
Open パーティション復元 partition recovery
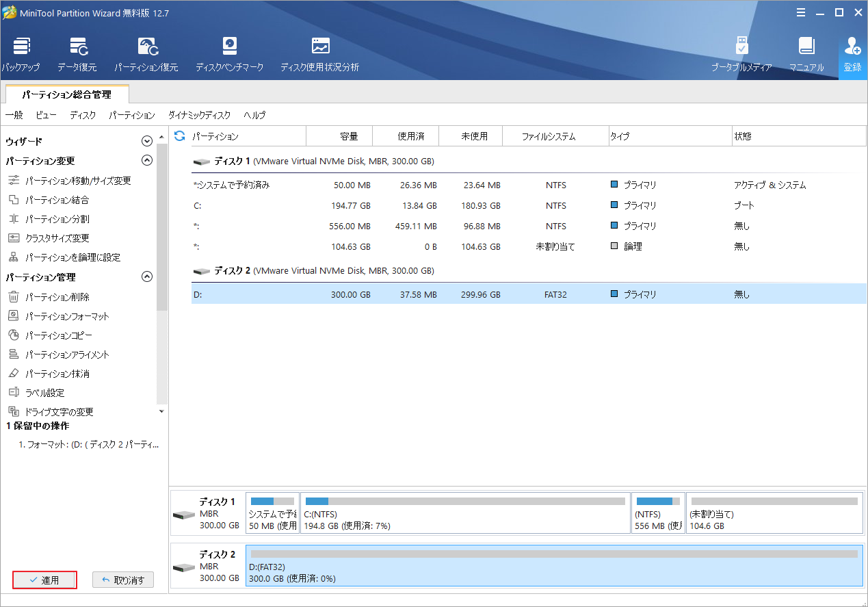point(146,55)
